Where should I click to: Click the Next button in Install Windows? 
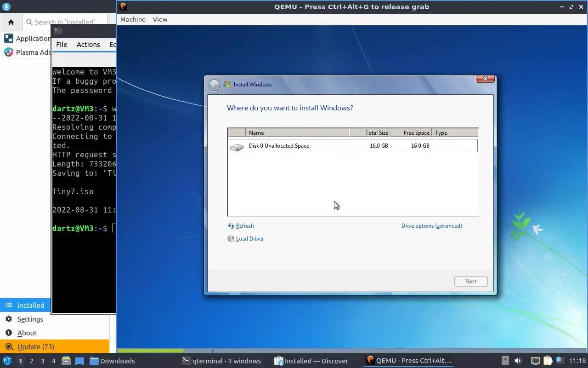pyautogui.click(x=471, y=282)
